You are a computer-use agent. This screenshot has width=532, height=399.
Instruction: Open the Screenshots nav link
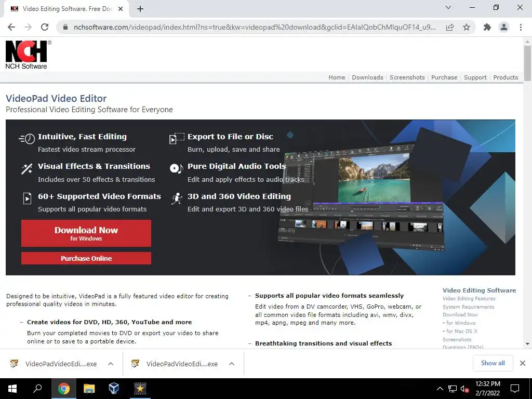pos(407,77)
